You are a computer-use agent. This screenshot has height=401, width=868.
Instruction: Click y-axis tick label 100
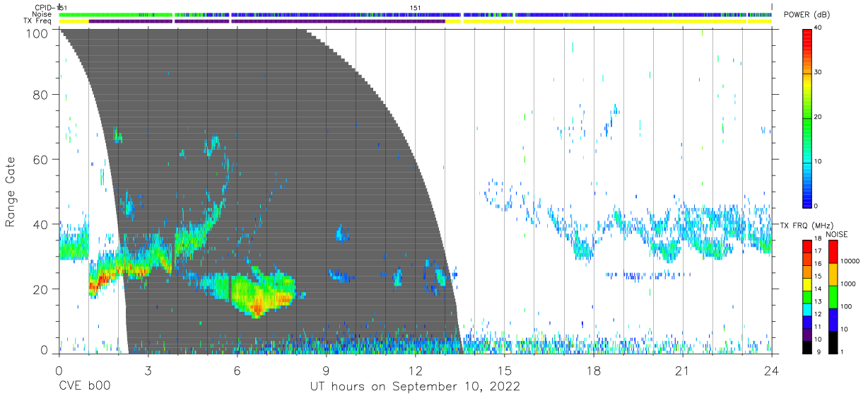click(x=37, y=33)
